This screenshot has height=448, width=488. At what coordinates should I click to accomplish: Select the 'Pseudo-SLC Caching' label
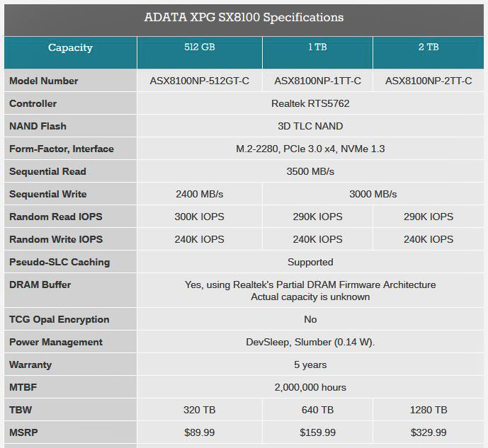click(x=59, y=263)
